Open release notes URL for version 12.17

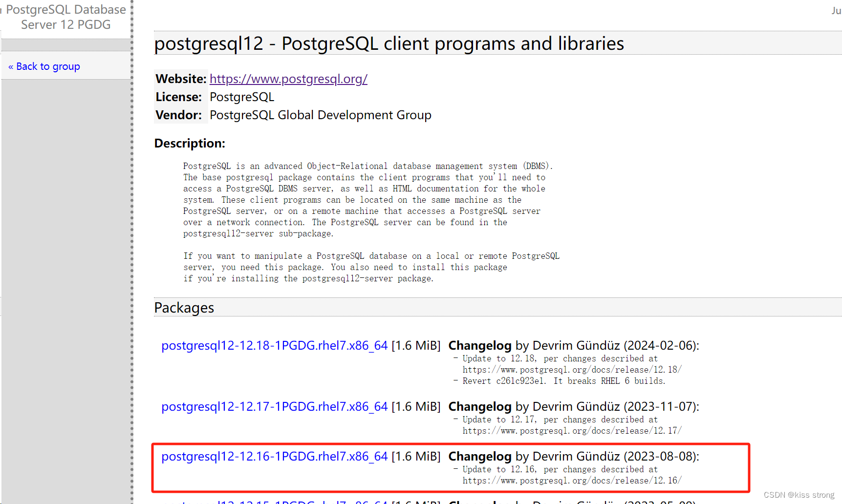(x=572, y=431)
